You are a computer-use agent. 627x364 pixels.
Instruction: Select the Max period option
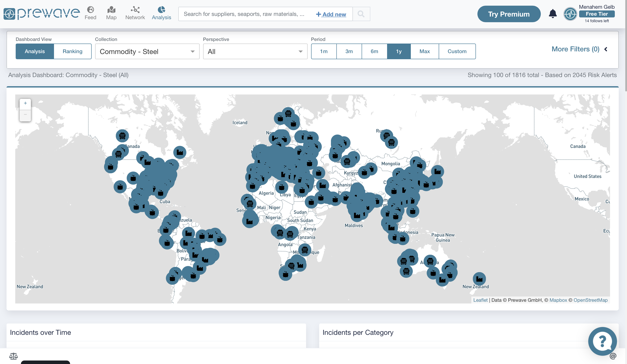[425, 51]
